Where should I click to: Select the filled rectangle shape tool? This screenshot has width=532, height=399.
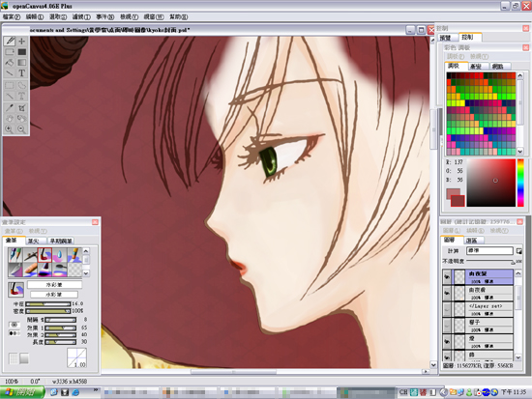(x=22, y=52)
